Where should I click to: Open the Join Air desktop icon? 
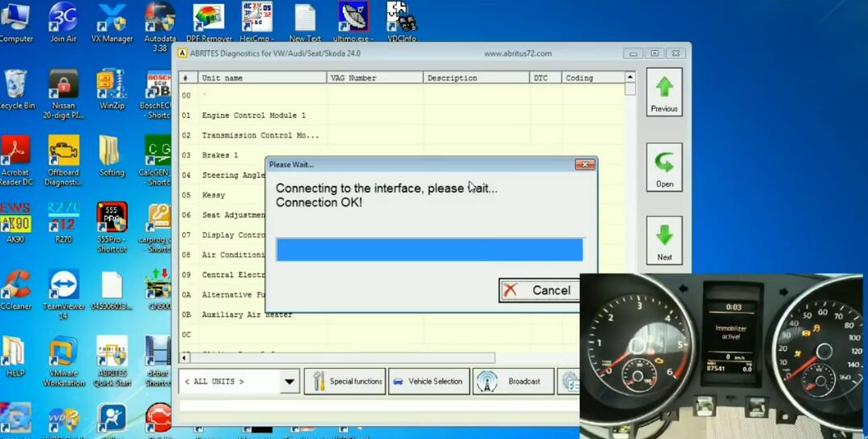coord(63,22)
